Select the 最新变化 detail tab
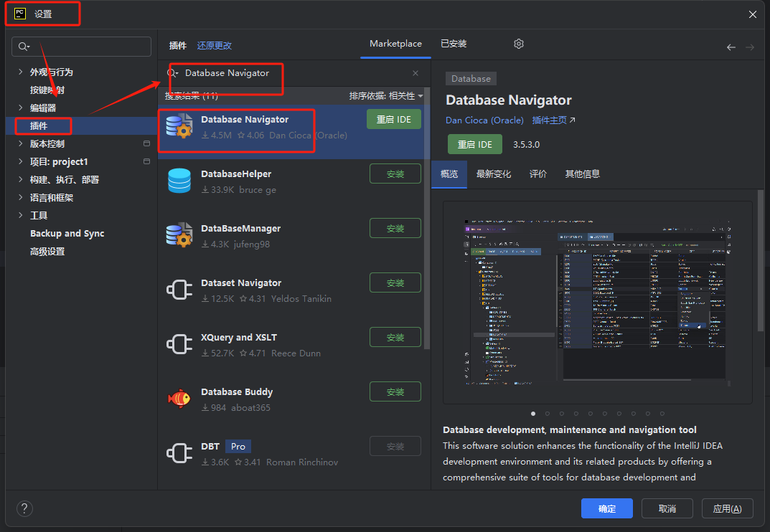Screen dimensions: 770x532 (494, 174)
